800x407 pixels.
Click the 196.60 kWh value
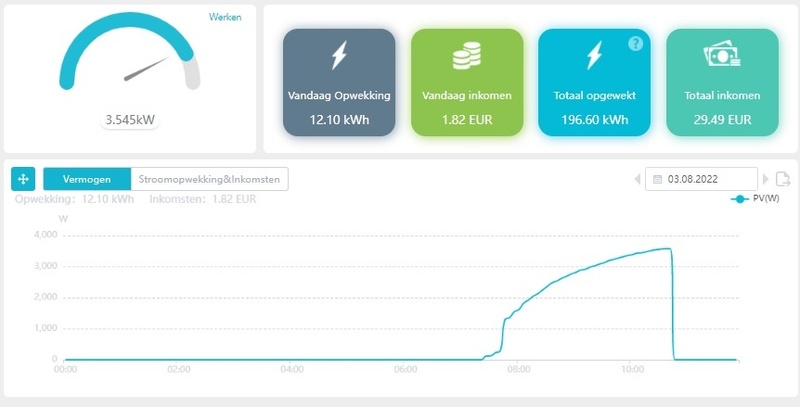594,120
